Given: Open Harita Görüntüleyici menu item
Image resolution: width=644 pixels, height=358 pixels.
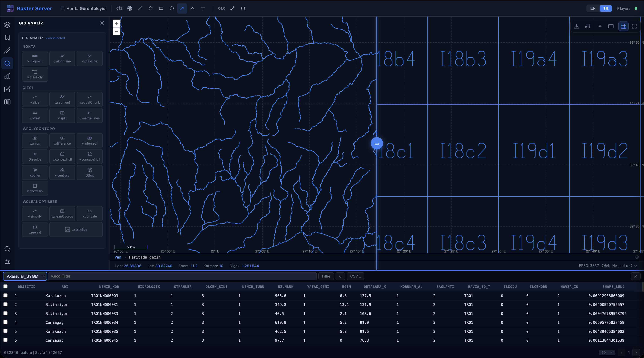Looking at the screenshot, I should point(83,8).
